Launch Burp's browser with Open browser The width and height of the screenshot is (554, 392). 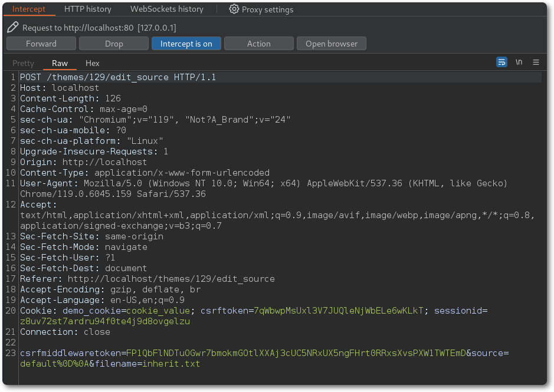[331, 44]
